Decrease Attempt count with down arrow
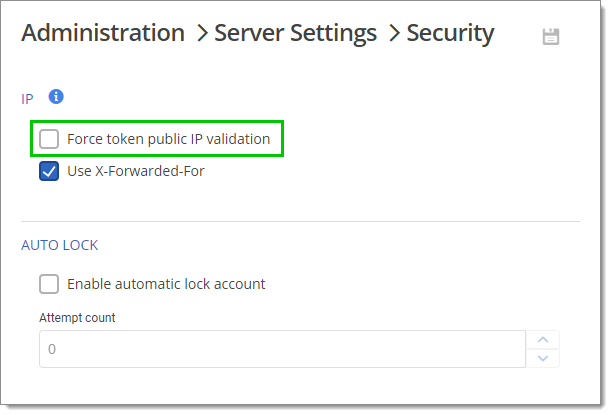 [x=543, y=358]
